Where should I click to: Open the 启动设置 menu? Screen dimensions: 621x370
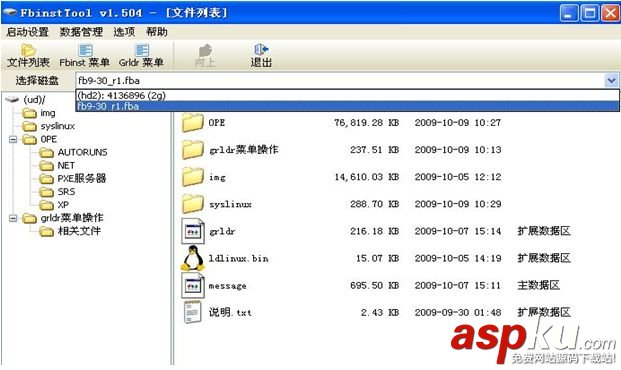pyautogui.click(x=27, y=32)
